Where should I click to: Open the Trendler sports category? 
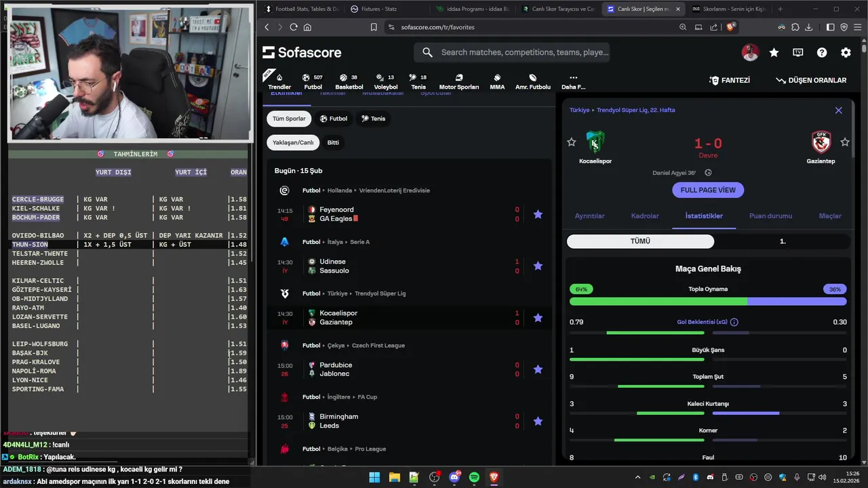(279, 81)
